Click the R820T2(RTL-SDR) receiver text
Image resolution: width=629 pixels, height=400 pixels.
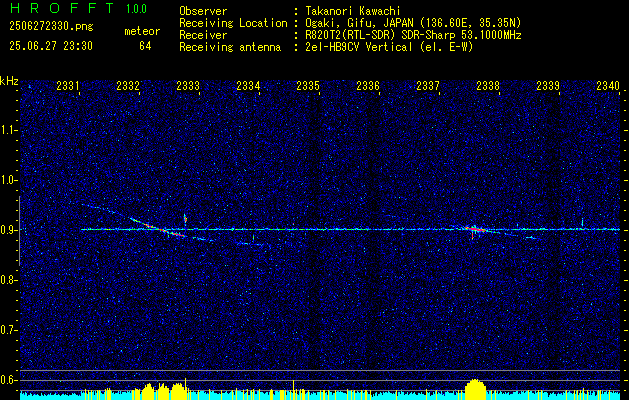click(413, 35)
